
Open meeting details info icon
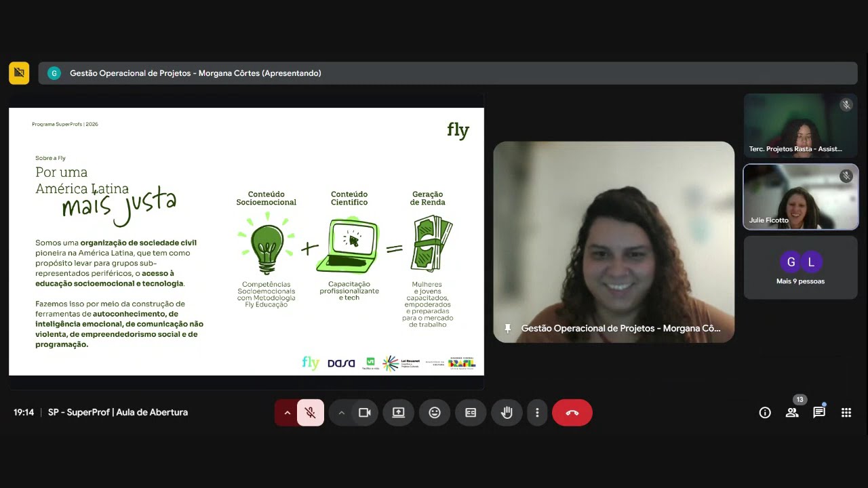coord(765,413)
